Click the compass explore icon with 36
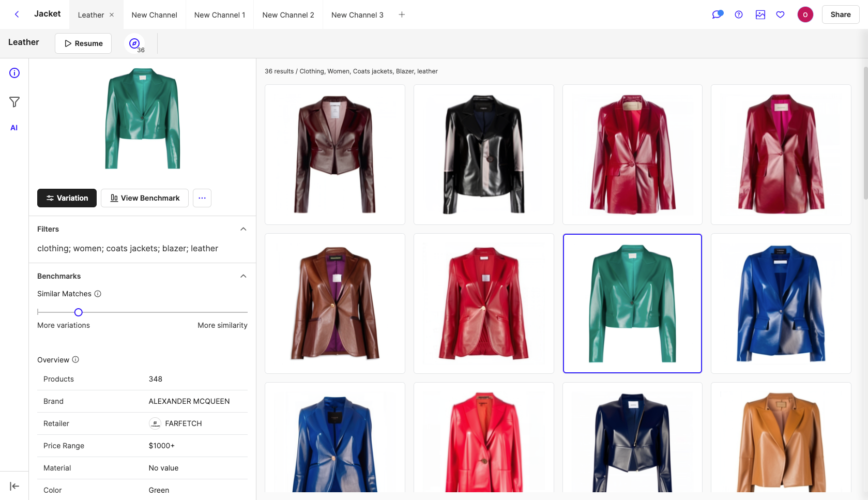868x500 pixels. (x=134, y=43)
